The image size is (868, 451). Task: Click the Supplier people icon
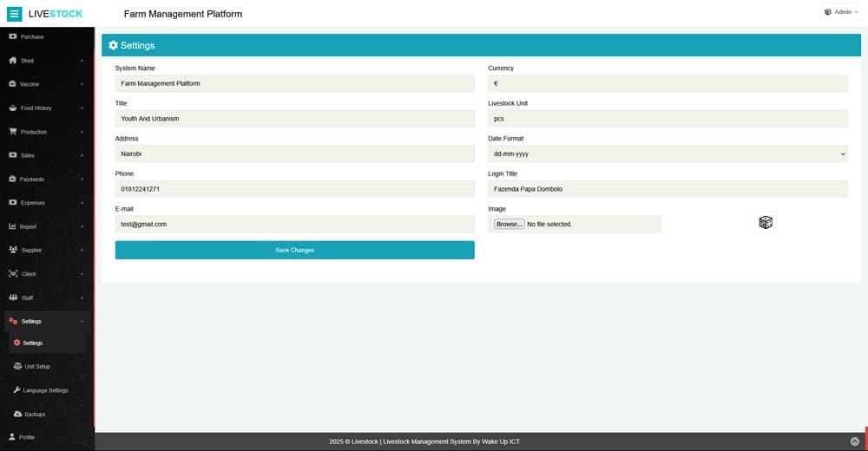pos(13,250)
